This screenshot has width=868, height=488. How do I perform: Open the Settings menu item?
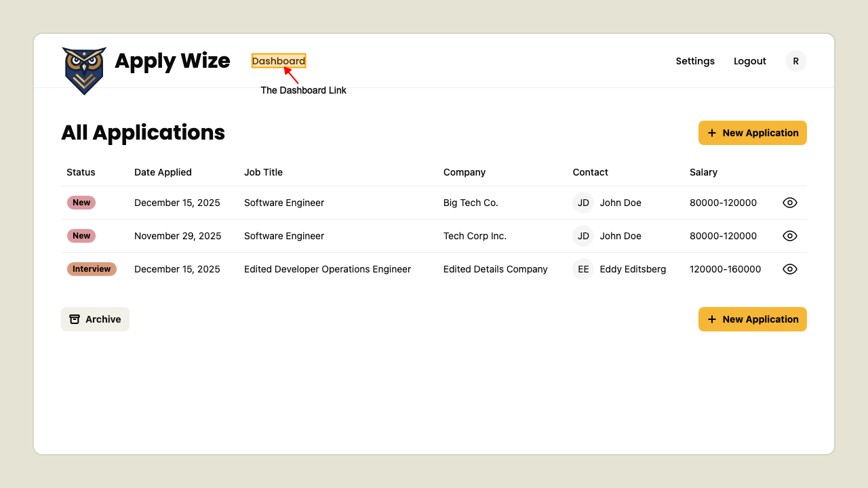[x=695, y=60]
